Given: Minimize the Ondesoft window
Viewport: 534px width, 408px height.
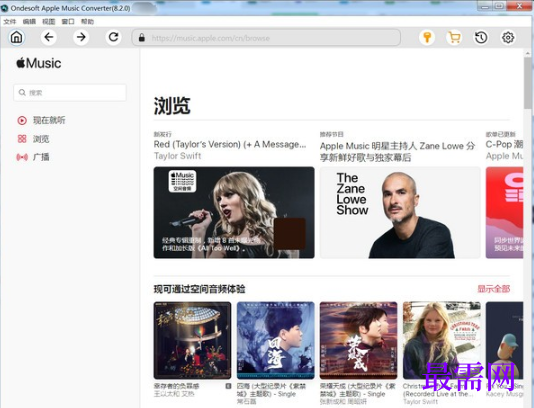Looking at the screenshot, I should [x=485, y=6].
